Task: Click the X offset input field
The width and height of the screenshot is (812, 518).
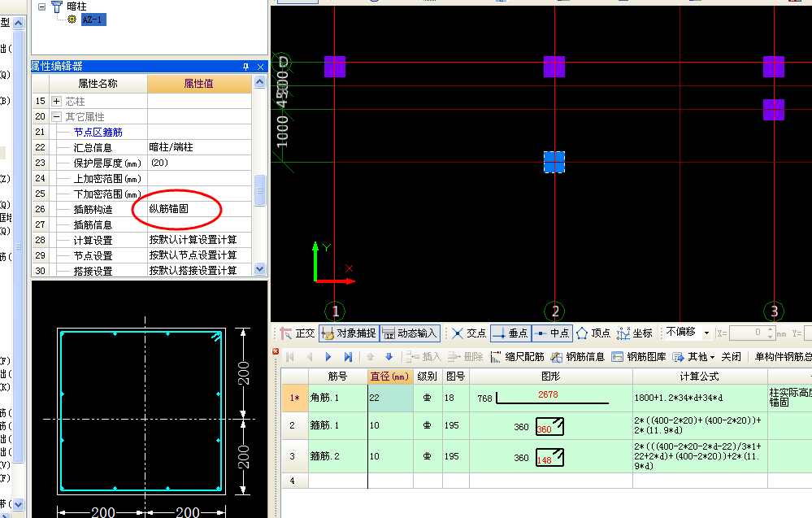Action: [746, 333]
